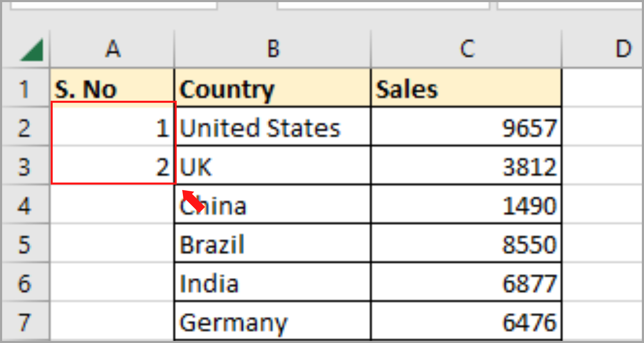
Task: Select the cell containing Brazil
Action: click(273, 244)
